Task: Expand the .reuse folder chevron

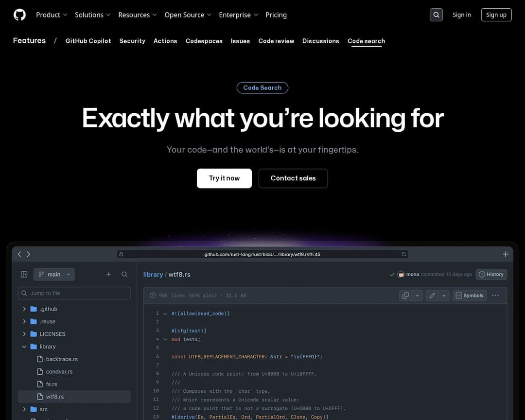Action: pos(24,321)
